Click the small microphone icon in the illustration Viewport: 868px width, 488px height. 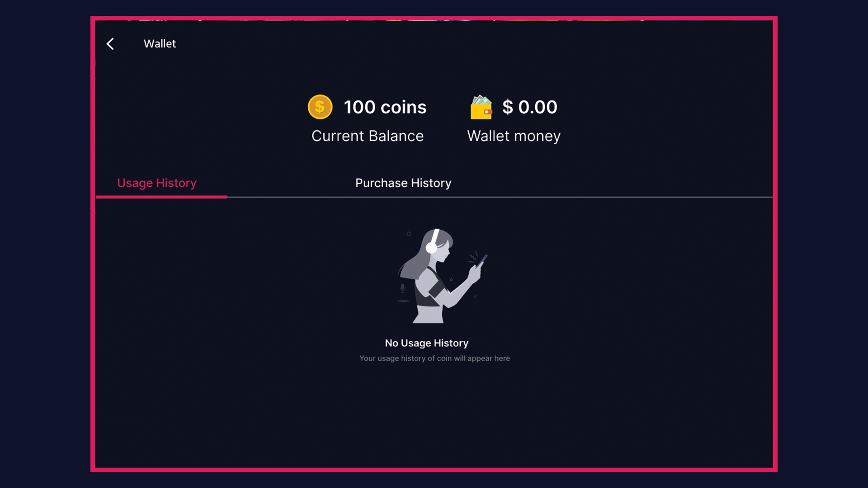(x=402, y=288)
